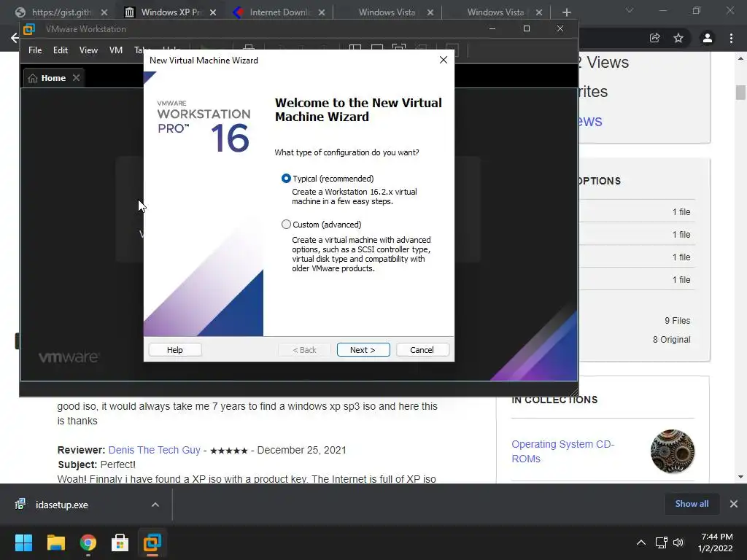Select the Custom (advanced) configuration option

tap(286, 225)
